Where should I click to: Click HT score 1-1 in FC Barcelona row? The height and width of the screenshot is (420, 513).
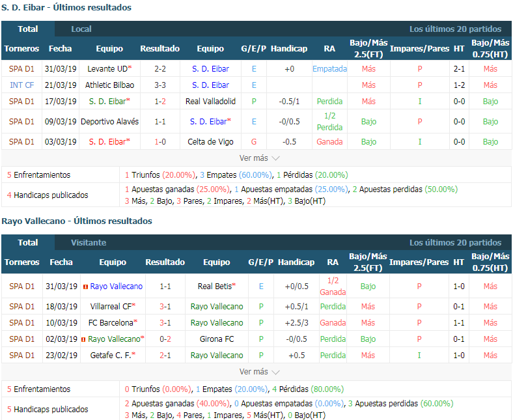[459, 323]
